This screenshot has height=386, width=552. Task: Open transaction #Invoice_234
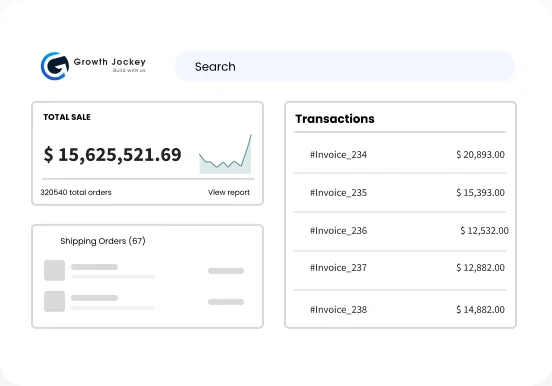point(400,154)
